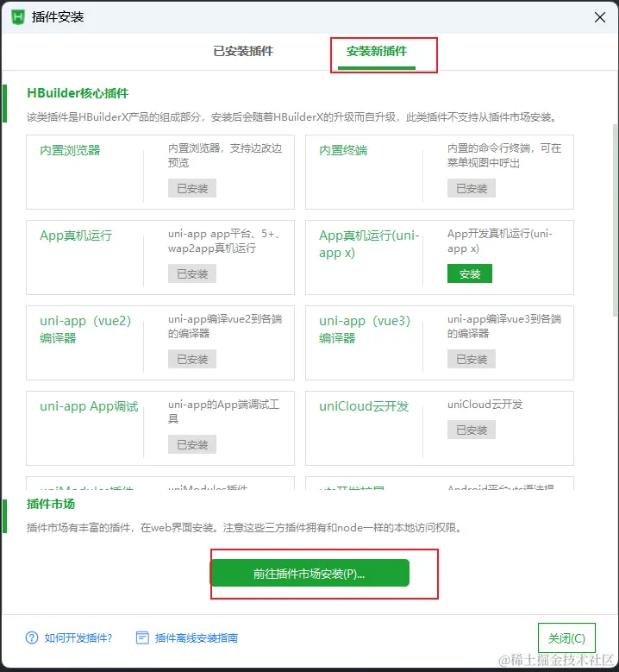Click description uni-app编译vue3到各端的编译器
Screen dimensions: 619x672
tap(504, 326)
